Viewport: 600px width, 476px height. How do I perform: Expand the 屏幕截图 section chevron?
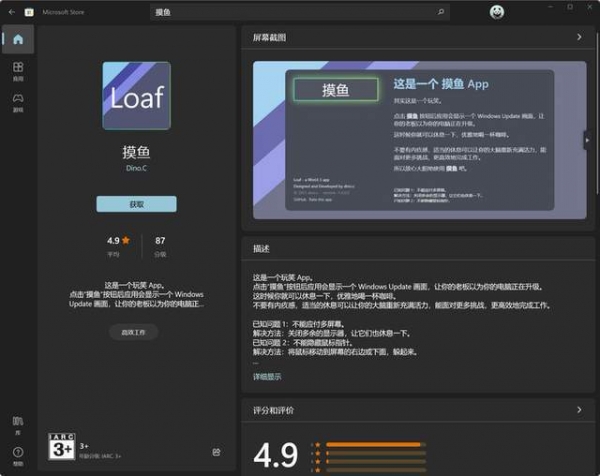pos(579,38)
